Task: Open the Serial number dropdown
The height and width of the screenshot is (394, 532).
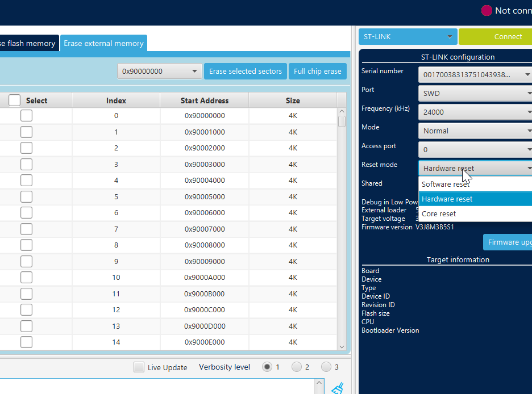Action: (475, 74)
